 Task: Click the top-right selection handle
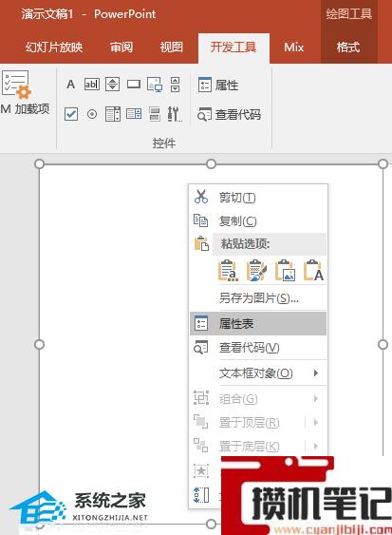point(383,164)
